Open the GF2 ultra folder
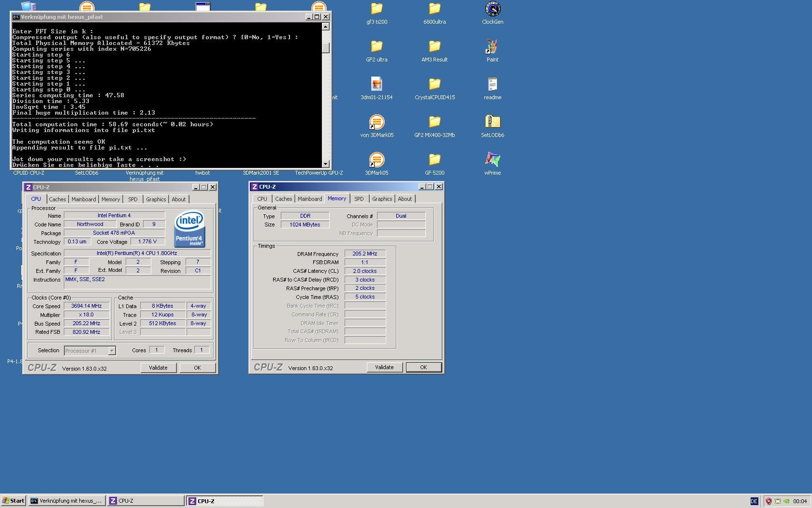Image resolution: width=812 pixels, height=508 pixels. 377,46
